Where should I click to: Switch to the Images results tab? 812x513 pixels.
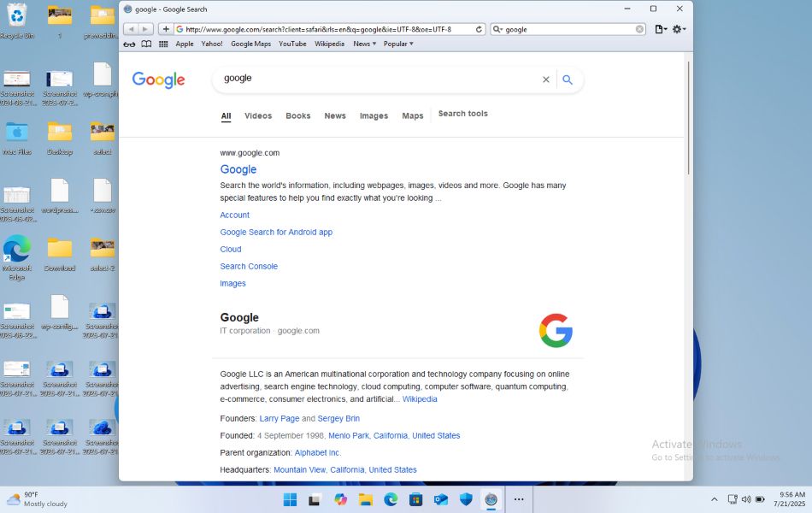374,115
